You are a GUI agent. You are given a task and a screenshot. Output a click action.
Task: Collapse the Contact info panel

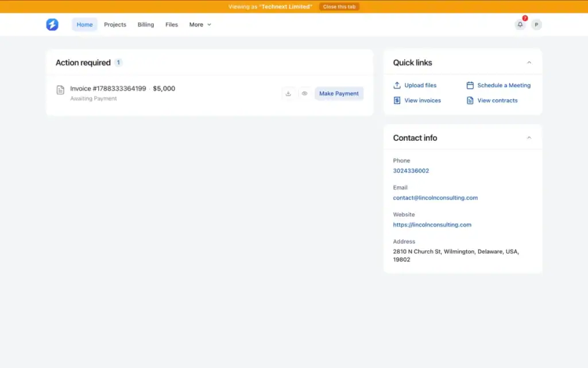click(x=529, y=138)
